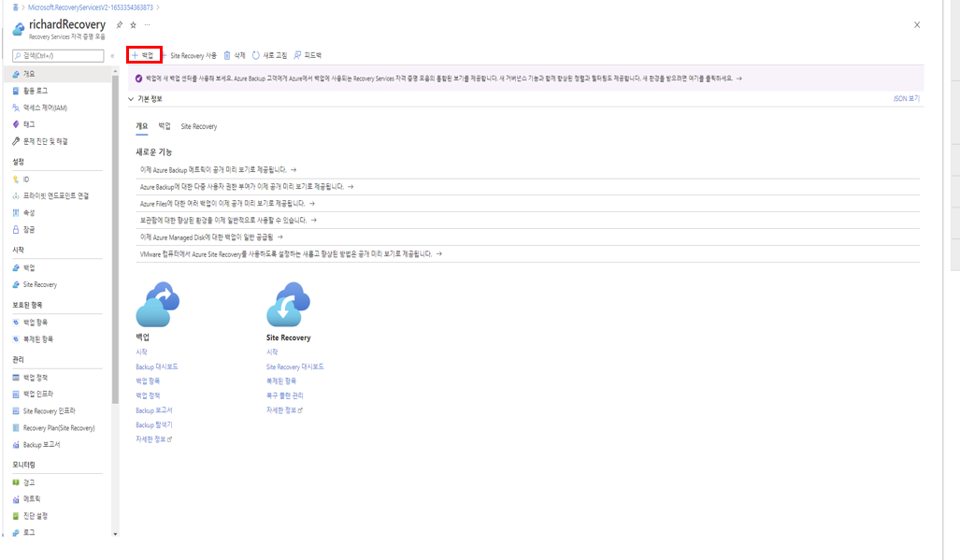This screenshot has width=960, height=560.
Task: Collapse the 기본 정보 section chevron
Action: 131,99
